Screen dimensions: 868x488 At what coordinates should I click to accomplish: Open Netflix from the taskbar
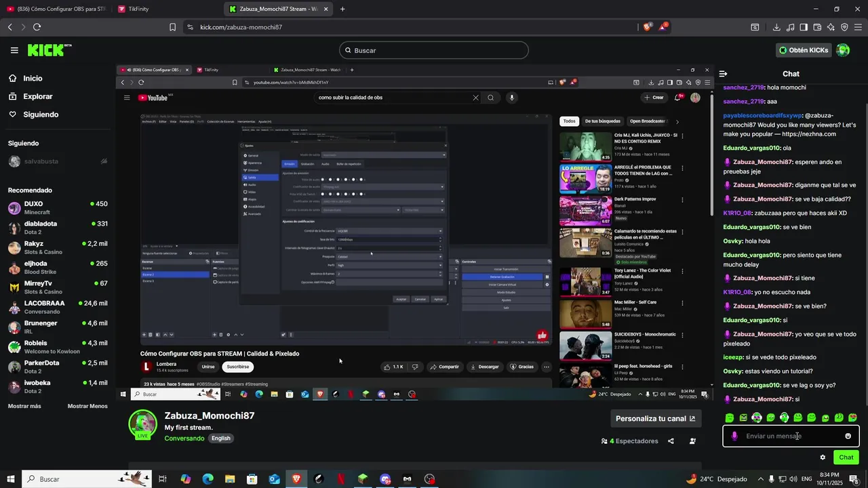pyautogui.click(x=340, y=479)
